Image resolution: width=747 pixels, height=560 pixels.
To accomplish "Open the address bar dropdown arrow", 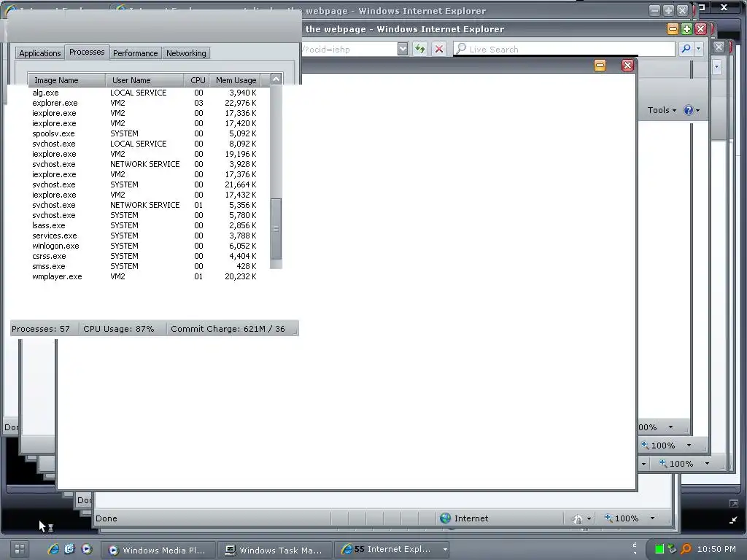I will point(403,49).
